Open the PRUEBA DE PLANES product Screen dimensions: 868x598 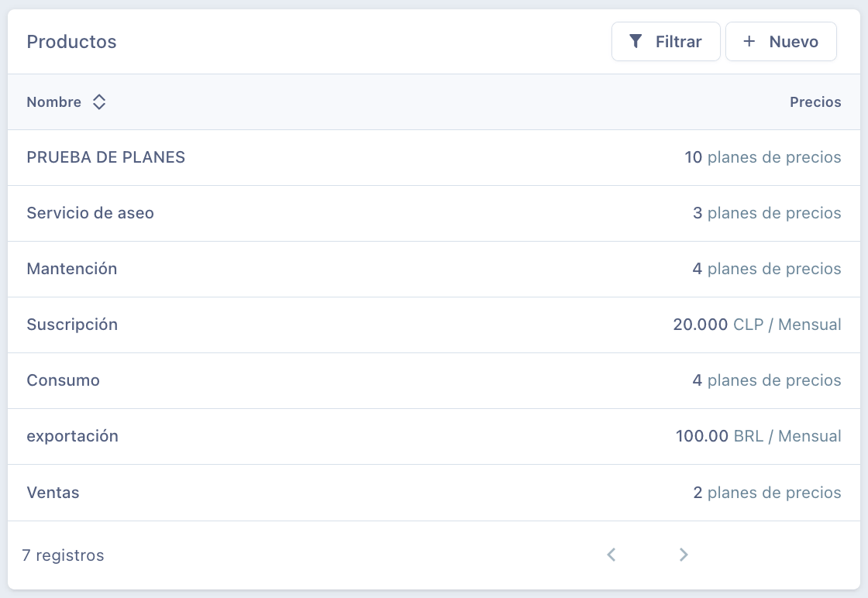(105, 157)
